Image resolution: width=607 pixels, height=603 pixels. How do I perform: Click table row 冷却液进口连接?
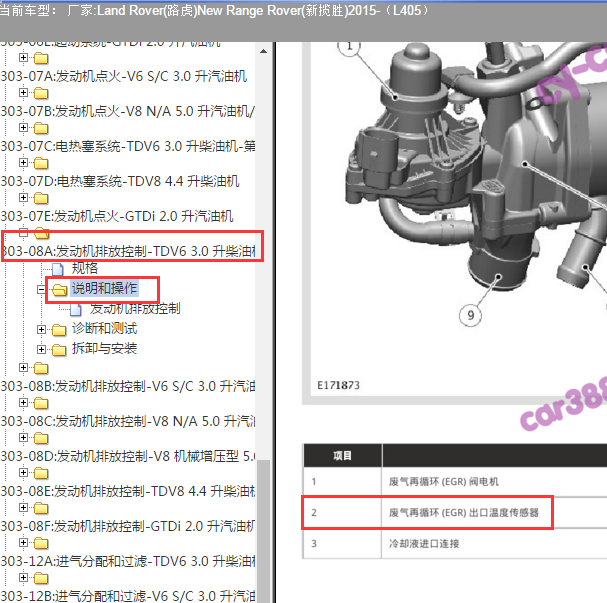coord(455,543)
